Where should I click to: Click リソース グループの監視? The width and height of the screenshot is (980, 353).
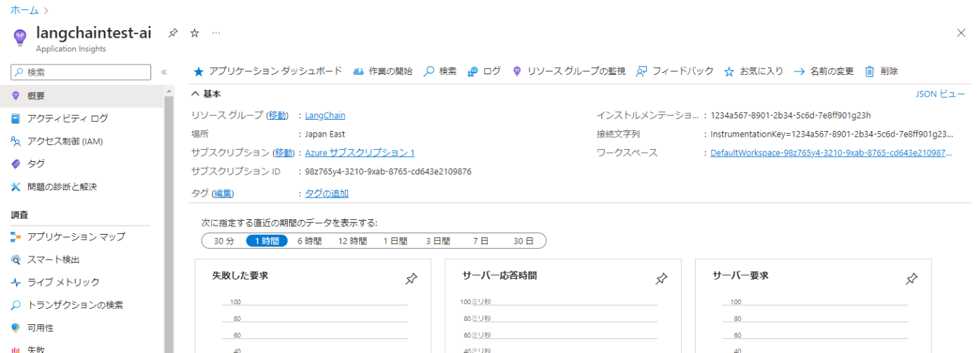(569, 71)
